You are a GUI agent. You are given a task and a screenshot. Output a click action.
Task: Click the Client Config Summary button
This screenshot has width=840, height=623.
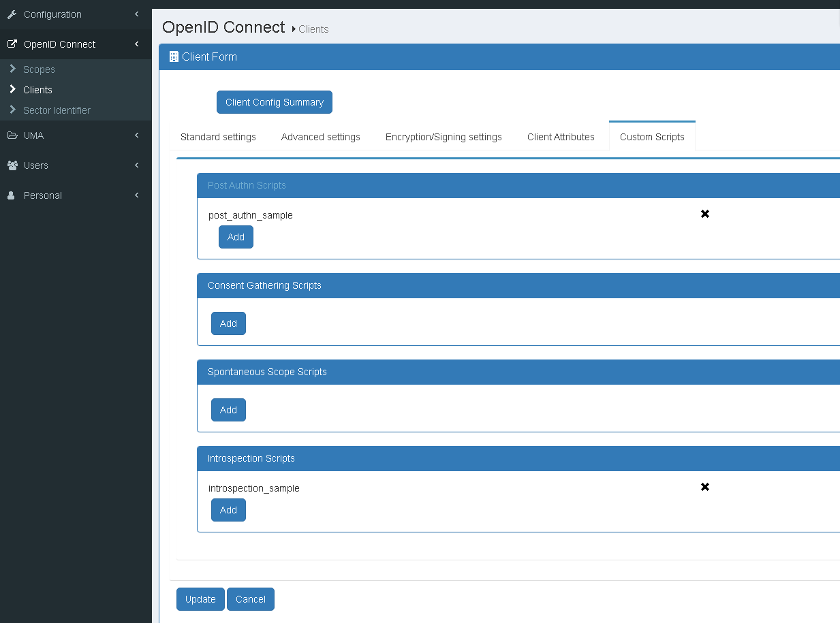(x=274, y=101)
